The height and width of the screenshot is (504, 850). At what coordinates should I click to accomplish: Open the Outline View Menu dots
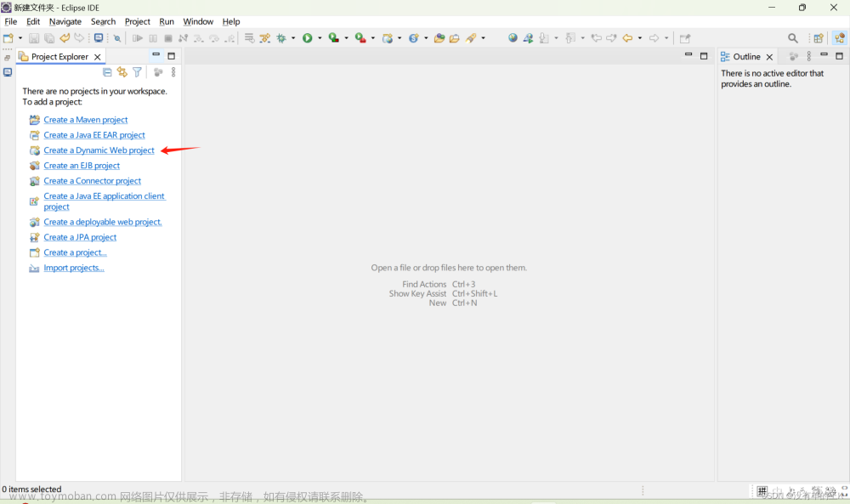pyautogui.click(x=809, y=56)
